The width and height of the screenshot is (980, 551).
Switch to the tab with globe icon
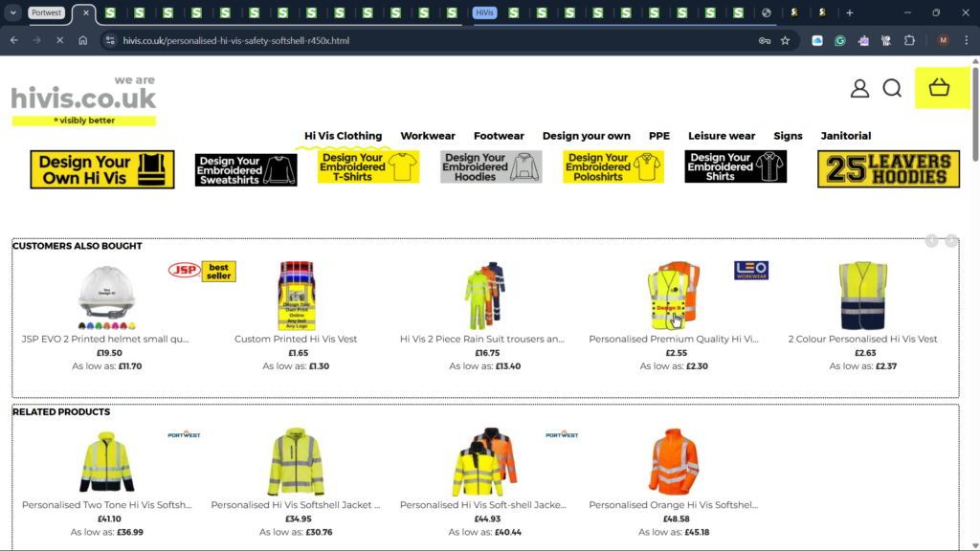click(767, 12)
